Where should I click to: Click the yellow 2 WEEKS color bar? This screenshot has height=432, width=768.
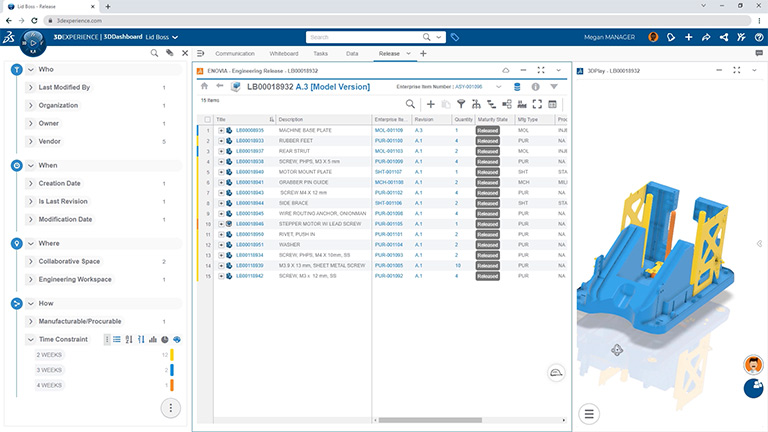172,355
